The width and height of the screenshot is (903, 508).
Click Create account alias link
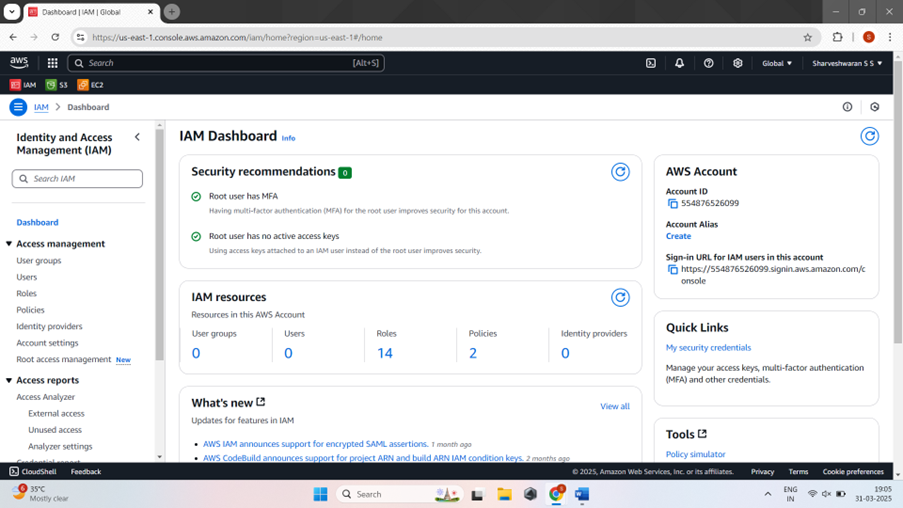click(678, 236)
